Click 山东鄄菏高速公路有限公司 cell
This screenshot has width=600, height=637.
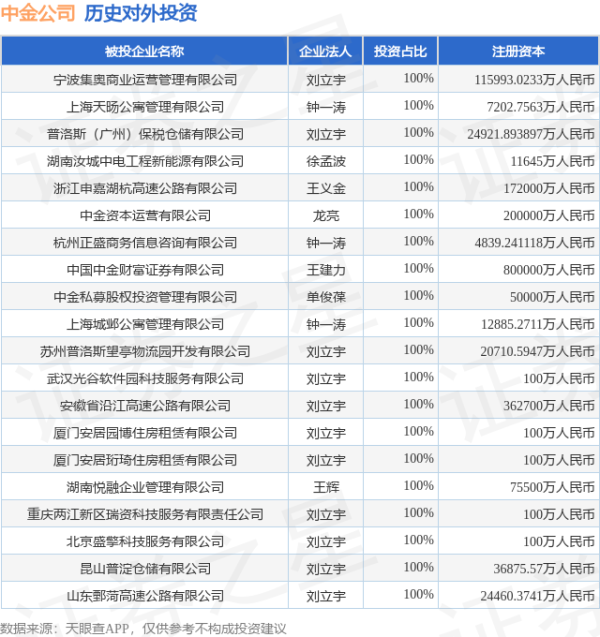(145, 596)
